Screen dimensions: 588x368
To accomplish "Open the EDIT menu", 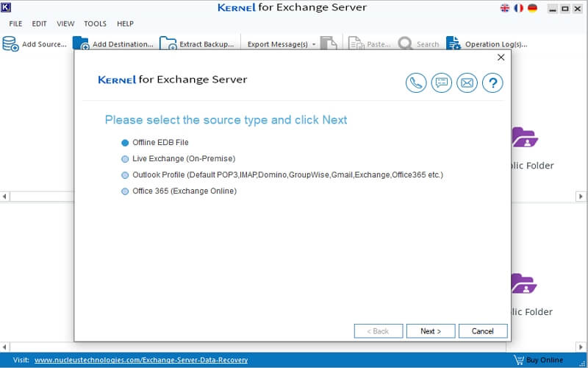I will click(x=40, y=24).
